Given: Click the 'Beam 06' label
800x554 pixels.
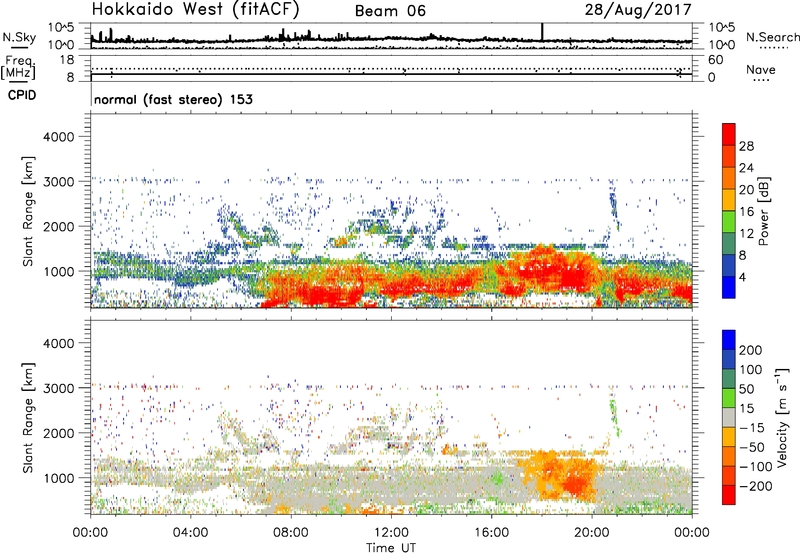Looking at the screenshot, I should [390, 11].
